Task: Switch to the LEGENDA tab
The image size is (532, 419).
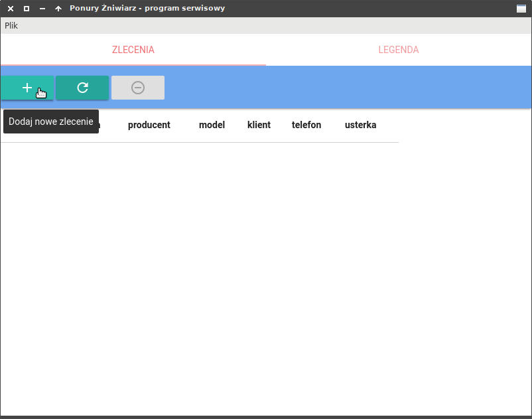Action: (x=399, y=50)
